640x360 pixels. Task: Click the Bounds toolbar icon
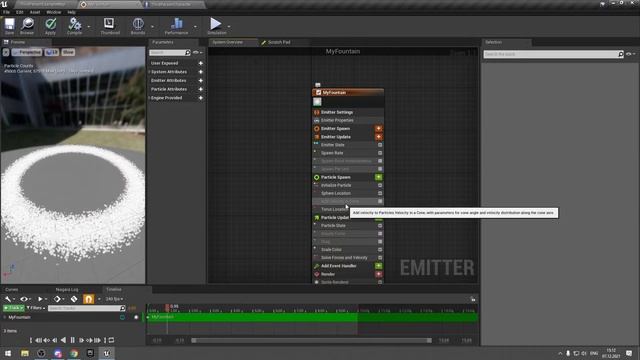pyautogui.click(x=138, y=24)
